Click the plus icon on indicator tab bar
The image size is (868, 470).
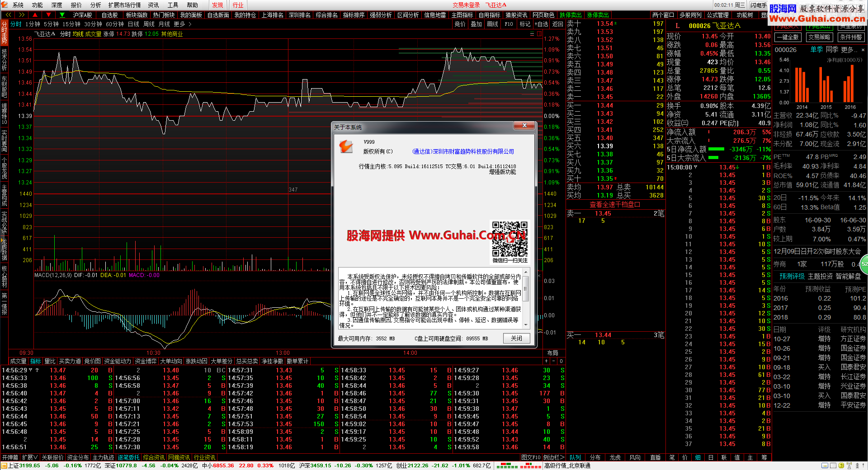click(x=546, y=361)
